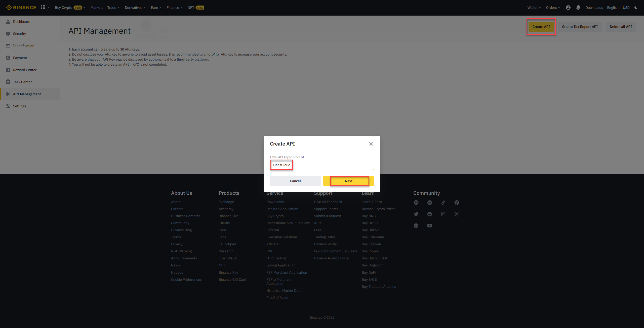Open notifications via the bell icon
This screenshot has width=644, height=328.
pyautogui.click(x=578, y=7)
